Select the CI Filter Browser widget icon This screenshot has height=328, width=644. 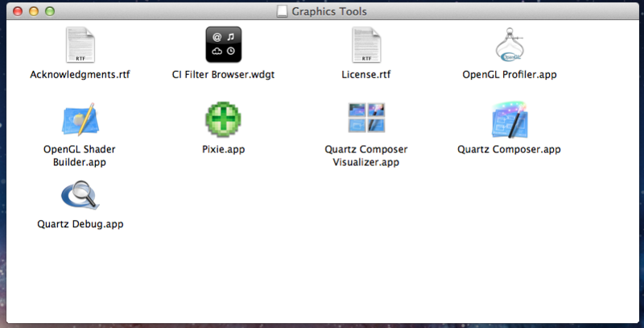224,44
